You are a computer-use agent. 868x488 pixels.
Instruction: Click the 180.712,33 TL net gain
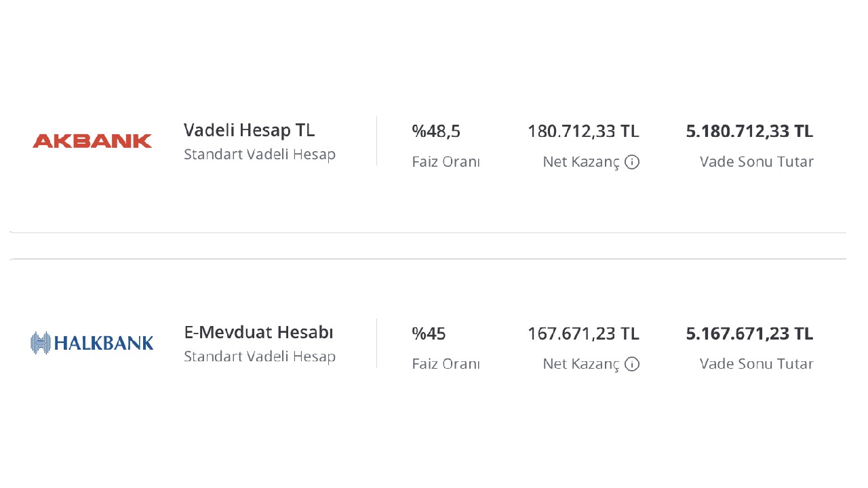coord(583,131)
